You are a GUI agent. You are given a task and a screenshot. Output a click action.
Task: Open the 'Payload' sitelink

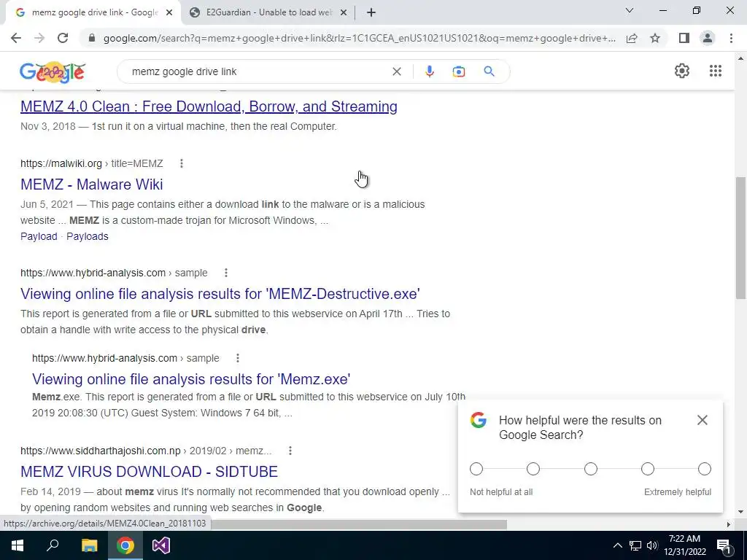tap(39, 236)
